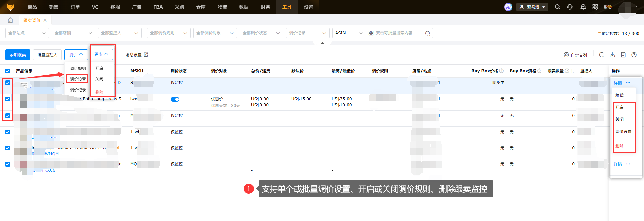Click the 添加跟卖 button
Viewport: 644px width, 221px height.
[18, 55]
